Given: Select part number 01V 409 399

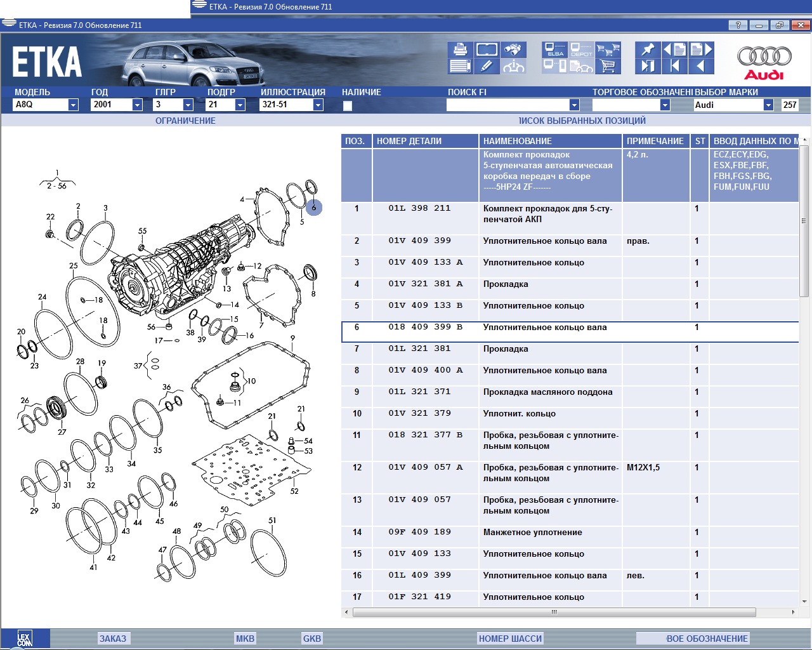Looking at the screenshot, I should coord(419,241).
